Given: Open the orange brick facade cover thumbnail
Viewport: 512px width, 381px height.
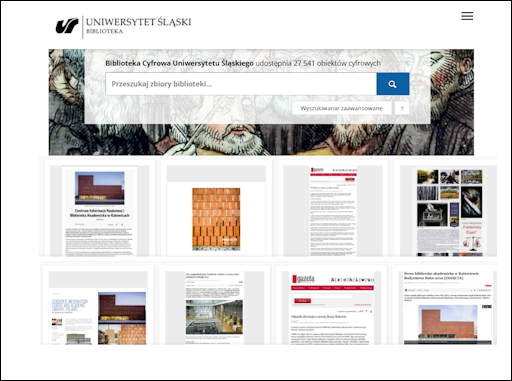Looking at the screenshot, I should pos(216,211).
